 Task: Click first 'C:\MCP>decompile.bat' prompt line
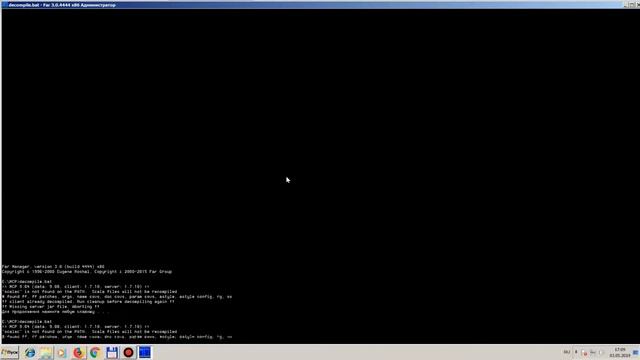coord(27,282)
